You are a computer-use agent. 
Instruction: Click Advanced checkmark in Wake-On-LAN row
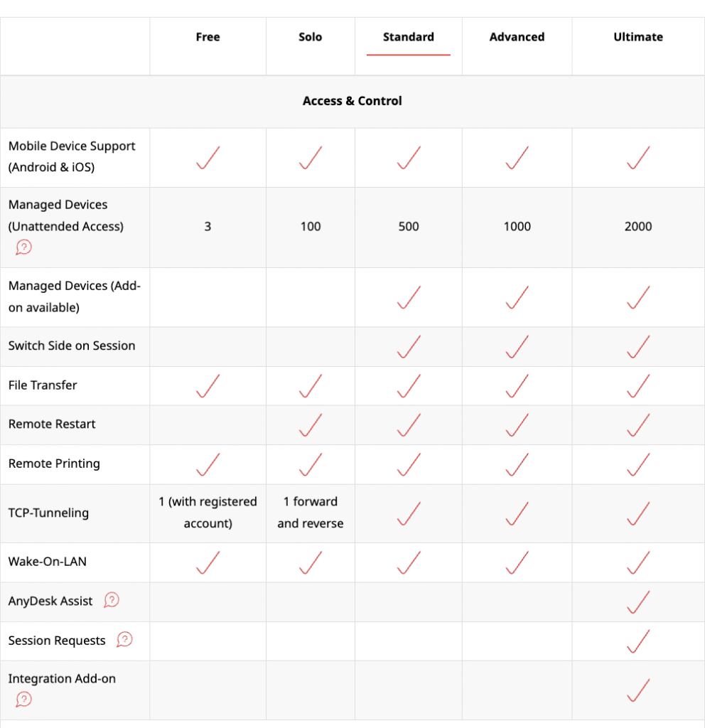tap(517, 562)
